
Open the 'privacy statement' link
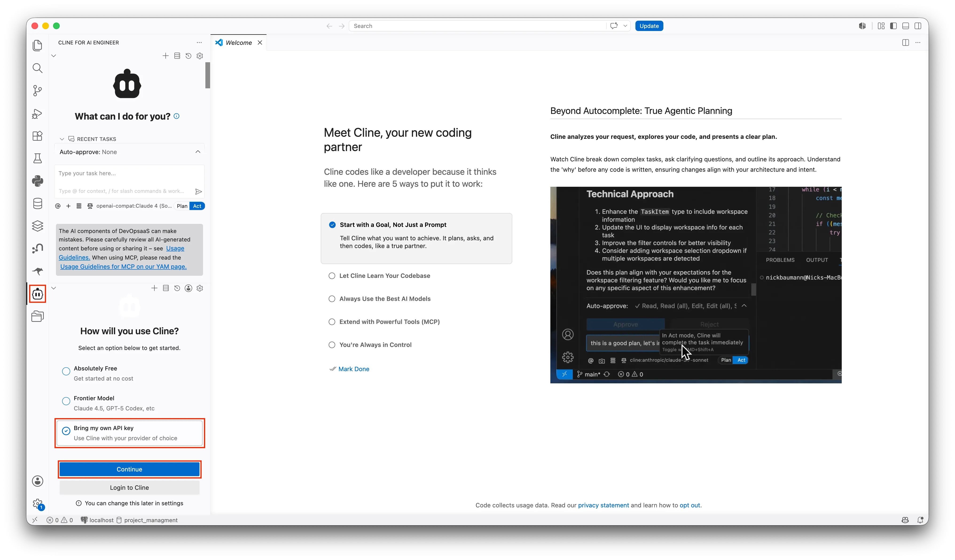(603, 506)
